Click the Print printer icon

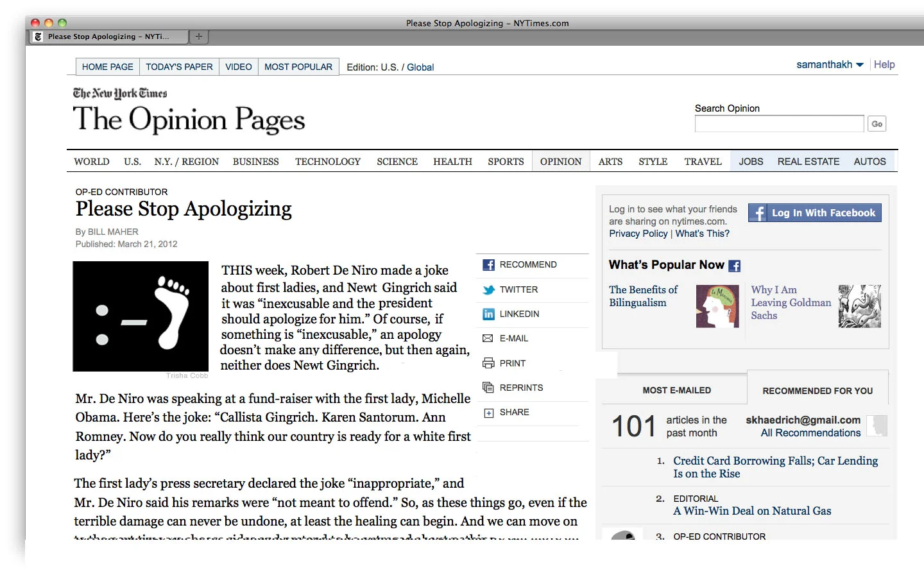(x=488, y=363)
